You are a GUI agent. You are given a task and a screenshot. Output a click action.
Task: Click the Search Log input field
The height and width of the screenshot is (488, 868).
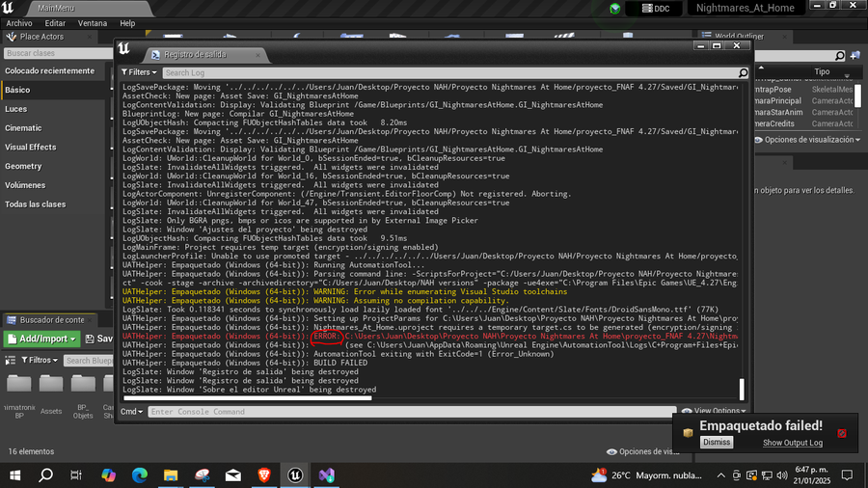(450, 73)
